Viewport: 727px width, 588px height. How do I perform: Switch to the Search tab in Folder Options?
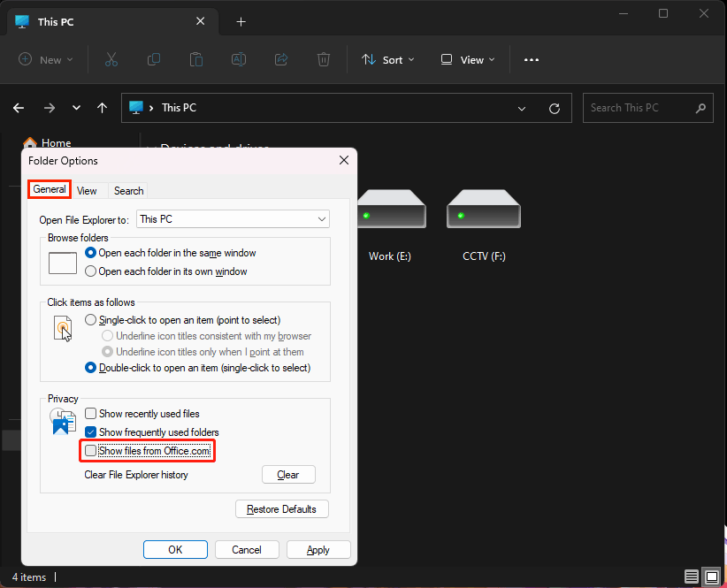click(128, 190)
